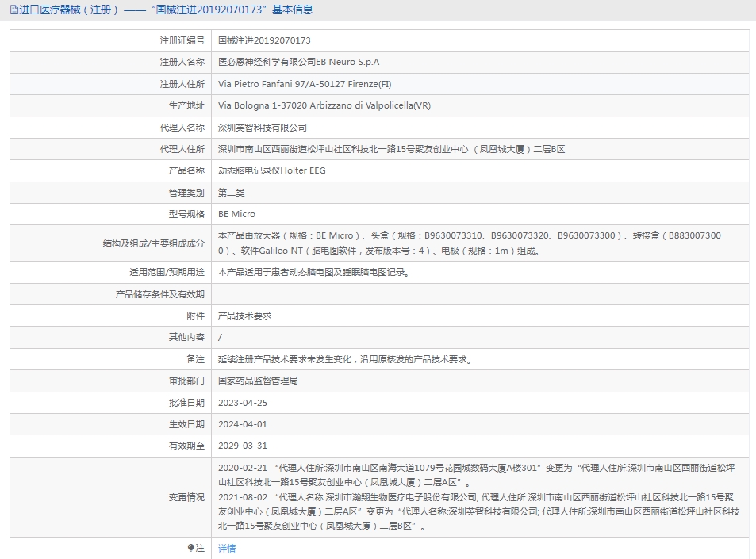
Task: Click the expiry date 2029-03-31
Action: [x=243, y=446]
